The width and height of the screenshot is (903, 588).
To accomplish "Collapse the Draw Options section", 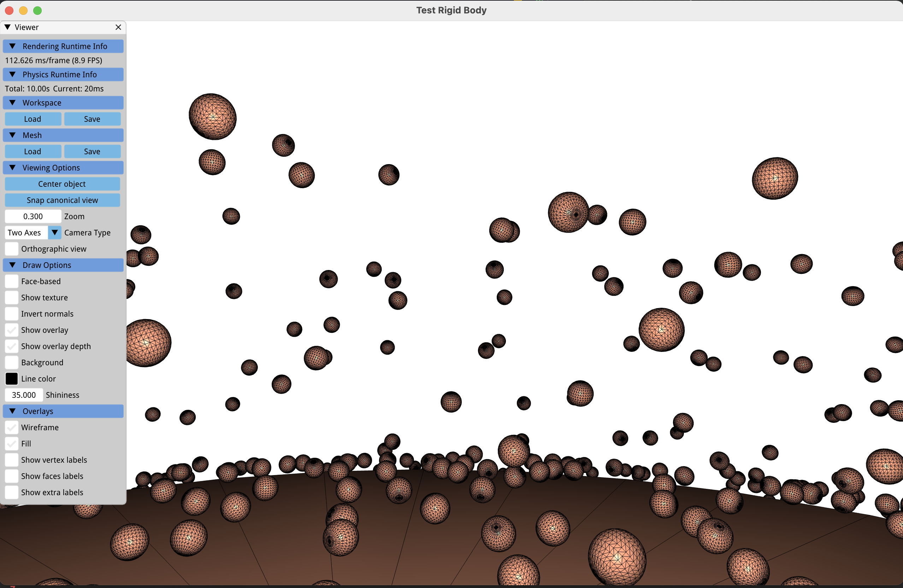I will [x=12, y=265].
